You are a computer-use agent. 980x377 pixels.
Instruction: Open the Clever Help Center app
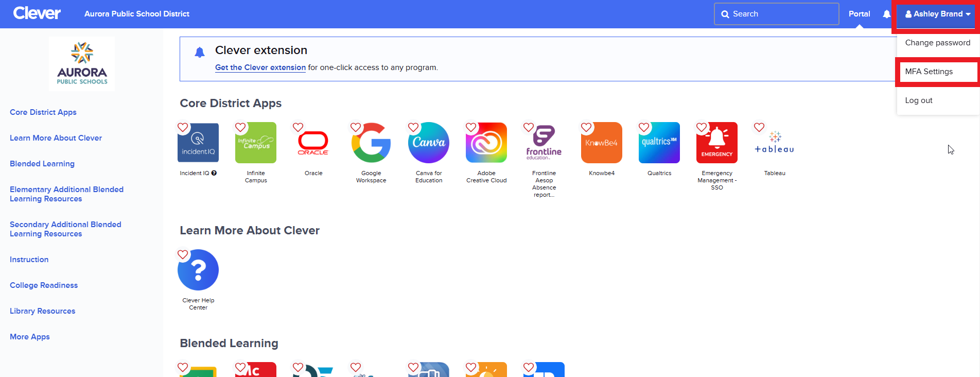(x=198, y=270)
